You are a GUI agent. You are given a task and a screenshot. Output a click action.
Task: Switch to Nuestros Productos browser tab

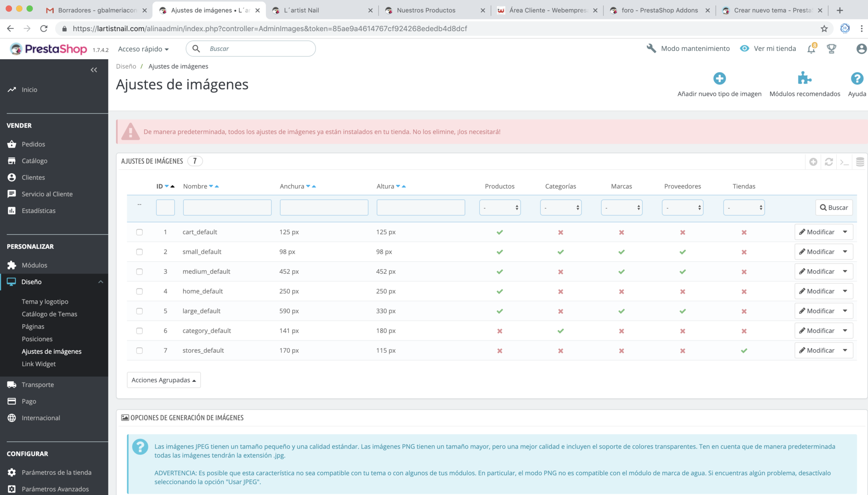click(426, 10)
